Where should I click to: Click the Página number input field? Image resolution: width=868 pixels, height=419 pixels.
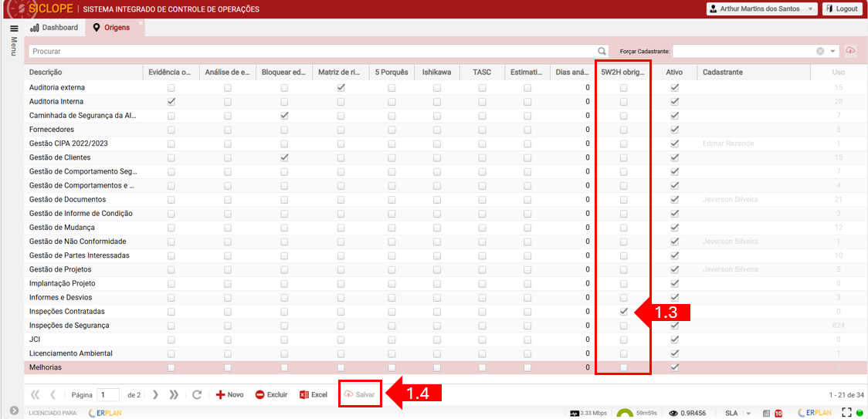click(x=108, y=394)
